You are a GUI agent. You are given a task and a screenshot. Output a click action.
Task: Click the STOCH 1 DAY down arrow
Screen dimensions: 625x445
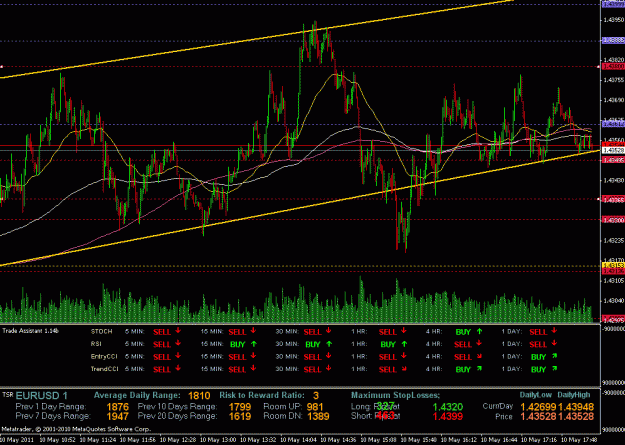tap(554, 331)
